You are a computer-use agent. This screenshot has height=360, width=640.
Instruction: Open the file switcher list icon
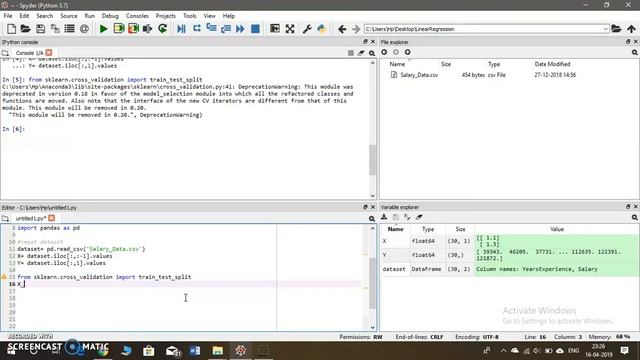70,29
